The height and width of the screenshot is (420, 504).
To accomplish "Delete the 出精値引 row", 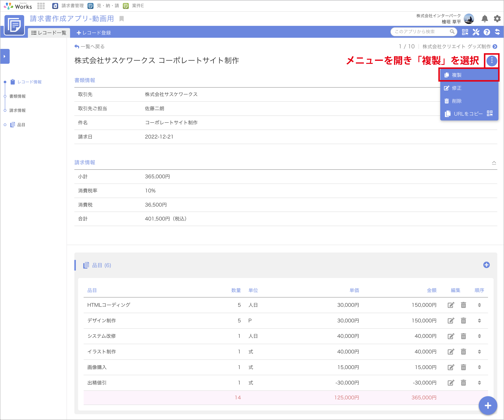I will tap(463, 383).
